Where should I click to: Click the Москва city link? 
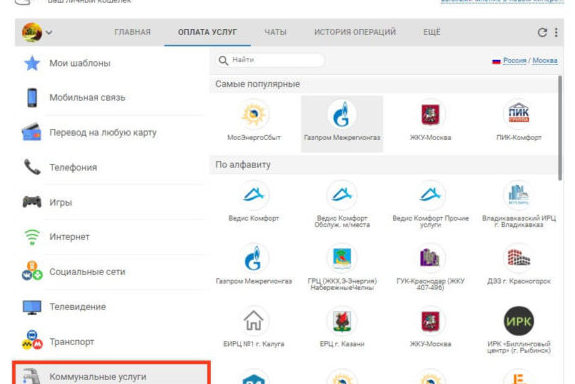tap(545, 60)
